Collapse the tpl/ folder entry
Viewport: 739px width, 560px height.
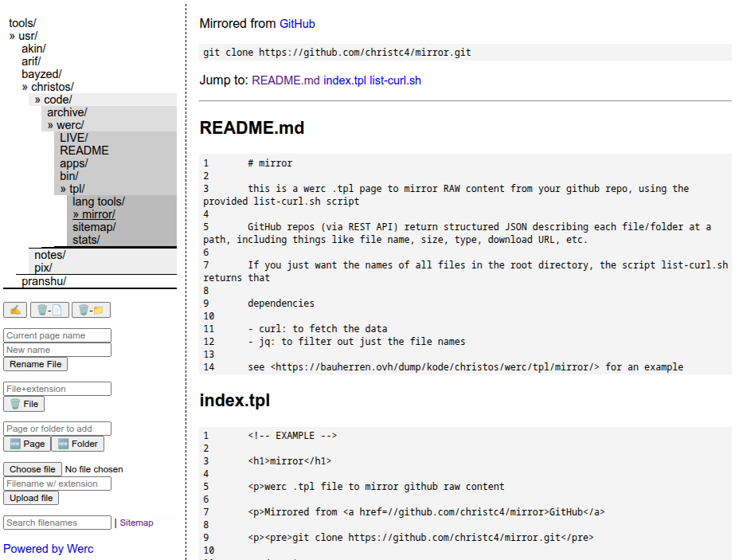pos(76,189)
